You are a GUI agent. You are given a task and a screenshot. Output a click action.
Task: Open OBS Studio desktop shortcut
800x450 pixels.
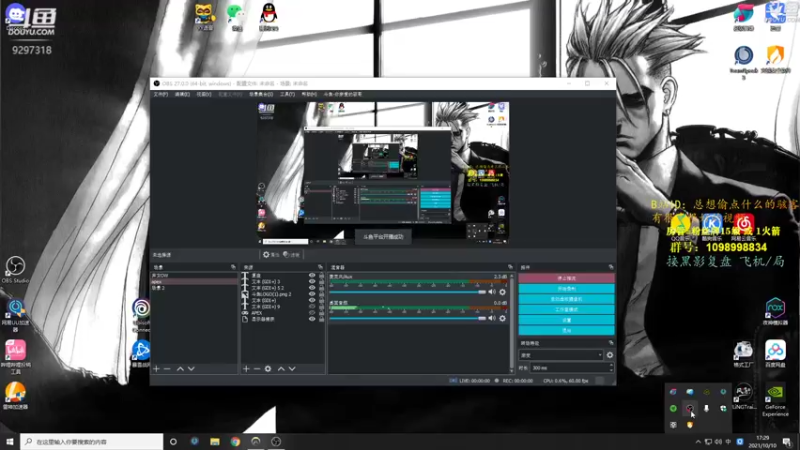point(15,269)
